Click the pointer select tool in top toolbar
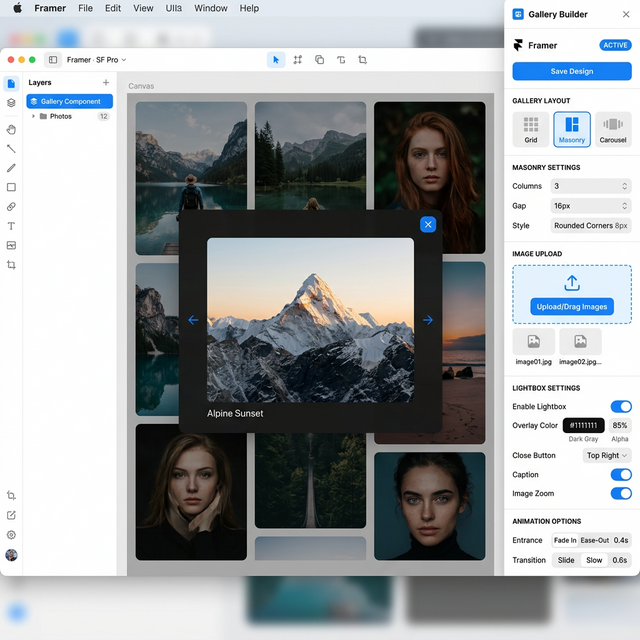The width and height of the screenshot is (640, 640). click(276, 60)
